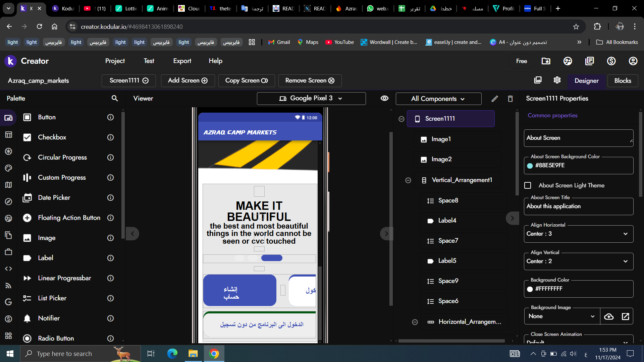Click the Add Screen button
The width and height of the screenshot is (644, 362).
(187, 80)
